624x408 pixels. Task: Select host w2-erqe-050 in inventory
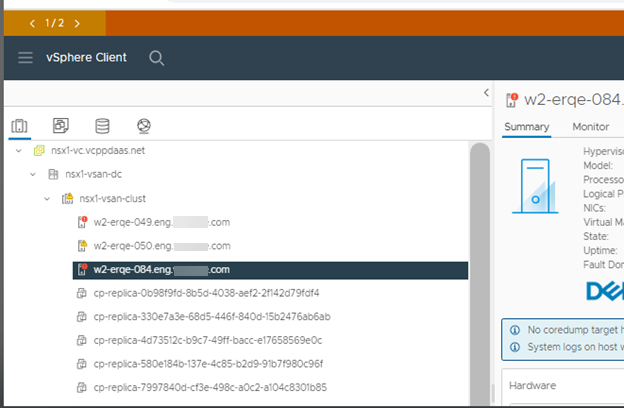click(x=162, y=246)
